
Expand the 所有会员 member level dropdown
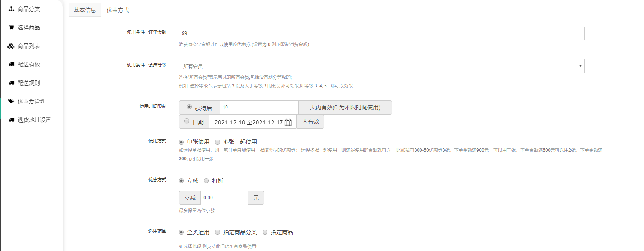(x=381, y=66)
